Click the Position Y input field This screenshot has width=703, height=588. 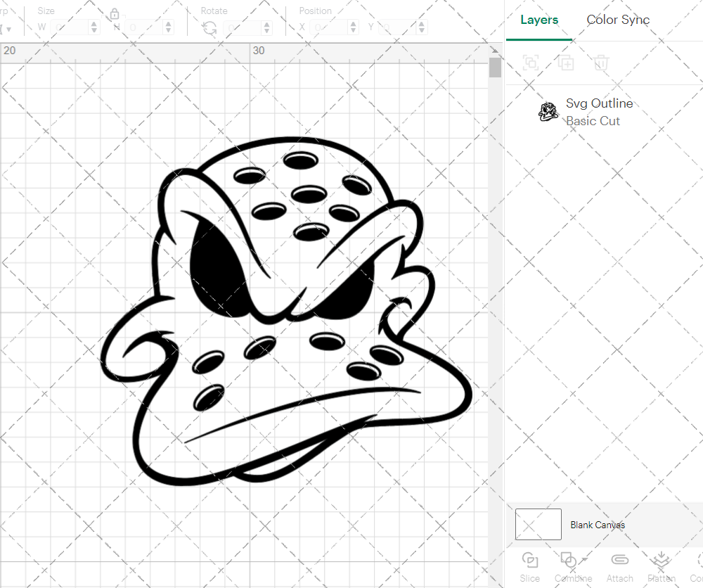tap(398, 27)
